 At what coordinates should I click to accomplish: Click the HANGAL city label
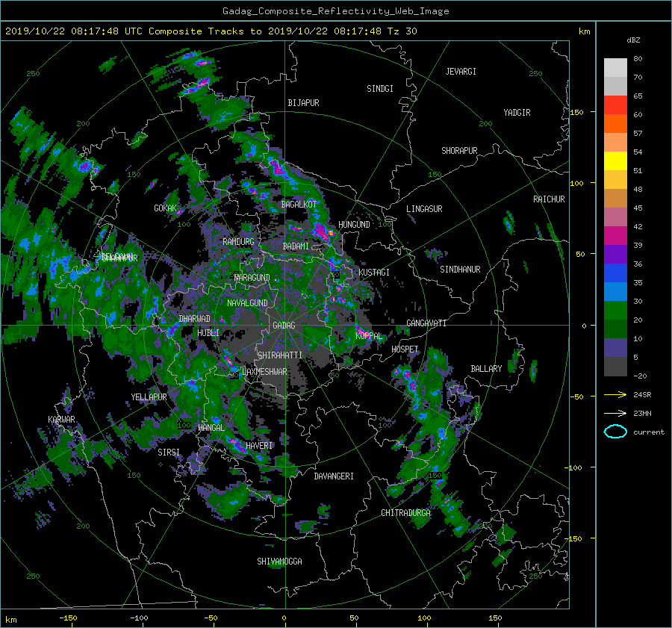pyautogui.click(x=211, y=428)
